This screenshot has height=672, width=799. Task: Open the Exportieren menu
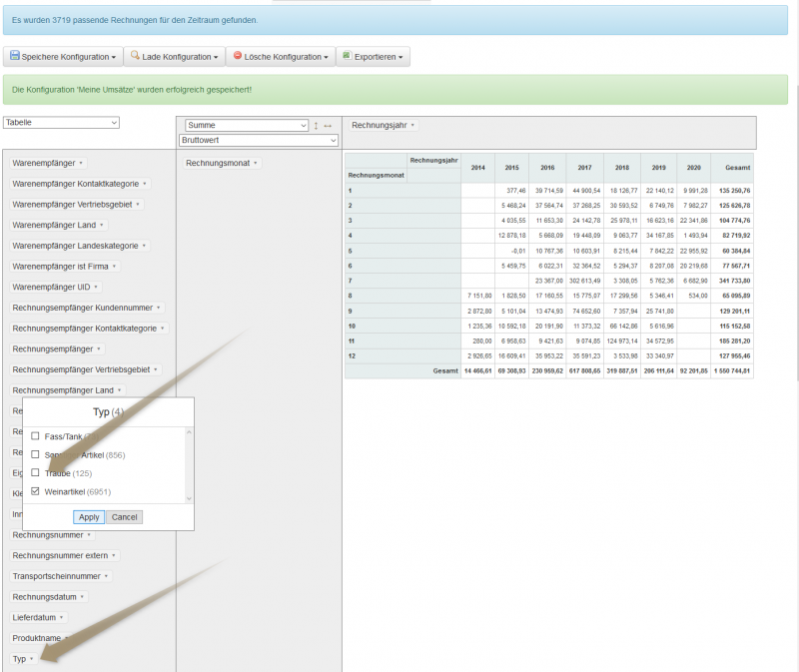(x=373, y=57)
